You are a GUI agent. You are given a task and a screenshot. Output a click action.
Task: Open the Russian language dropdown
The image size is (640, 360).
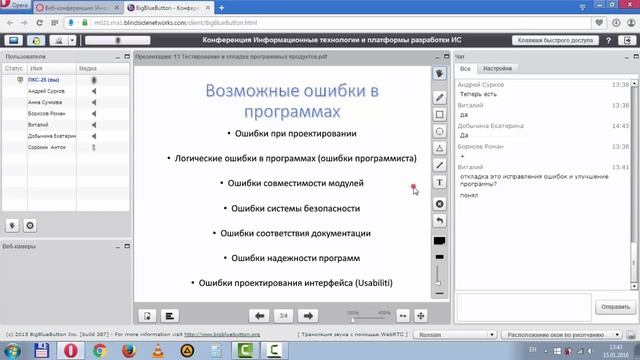point(455,335)
